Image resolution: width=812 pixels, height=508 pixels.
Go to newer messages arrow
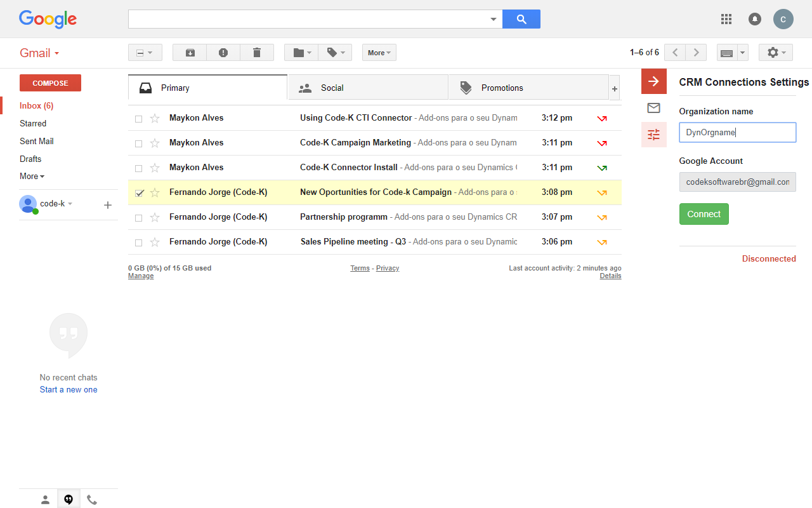[x=675, y=53]
